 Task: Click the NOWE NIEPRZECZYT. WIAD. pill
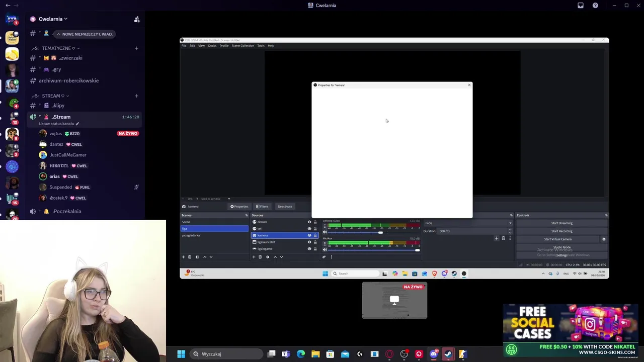point(84,34)
